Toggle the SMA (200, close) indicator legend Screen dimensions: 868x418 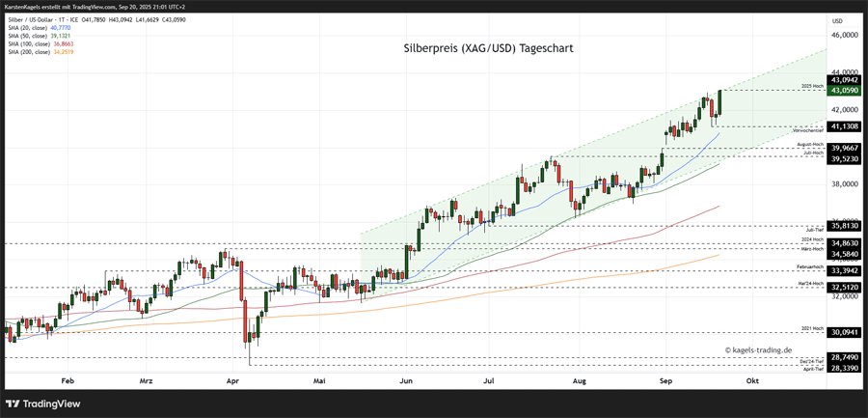point(27,52)
